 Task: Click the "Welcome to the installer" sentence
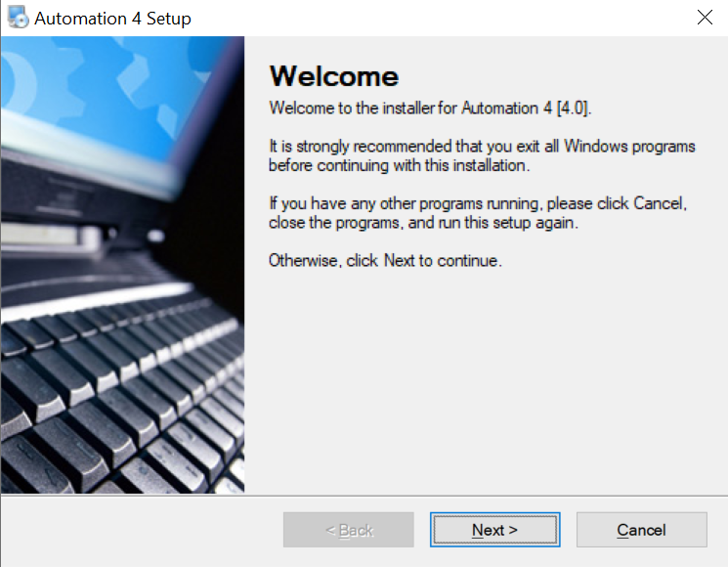pos(430,107)
